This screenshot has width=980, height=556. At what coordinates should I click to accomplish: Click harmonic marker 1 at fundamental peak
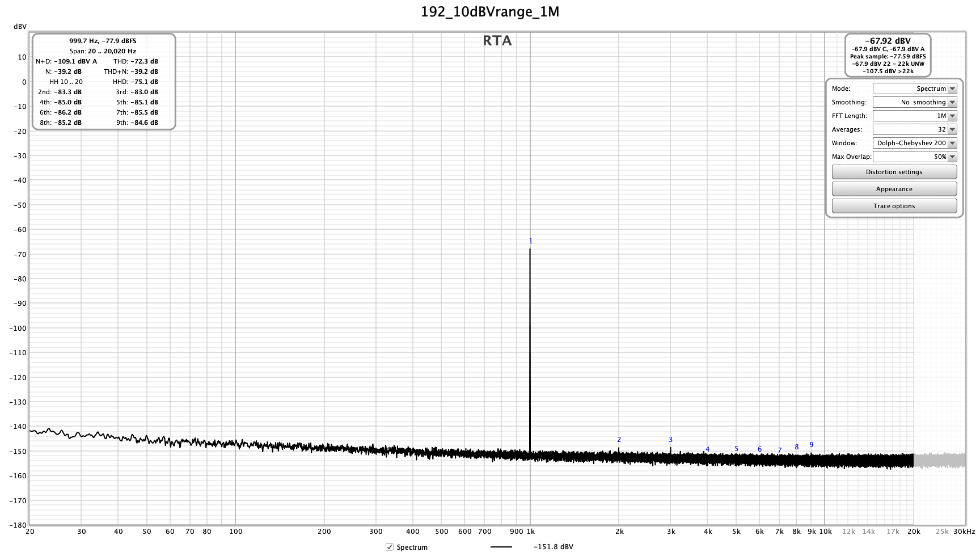531,241
